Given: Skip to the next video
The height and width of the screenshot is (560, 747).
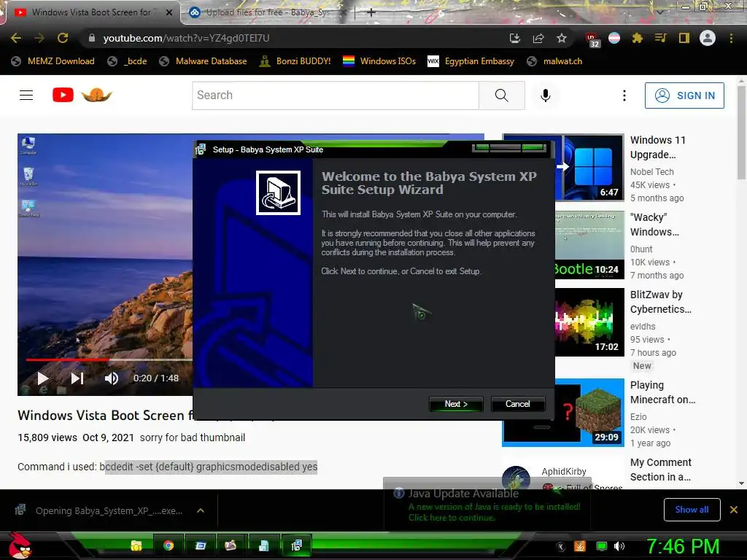Looking at the screenshot, I should point(77,378).
